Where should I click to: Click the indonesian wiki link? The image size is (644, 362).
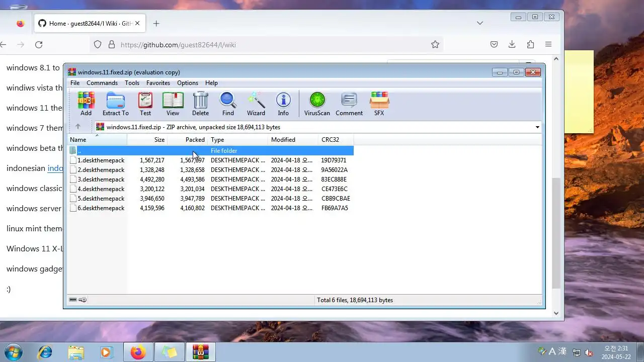point(55,168)
